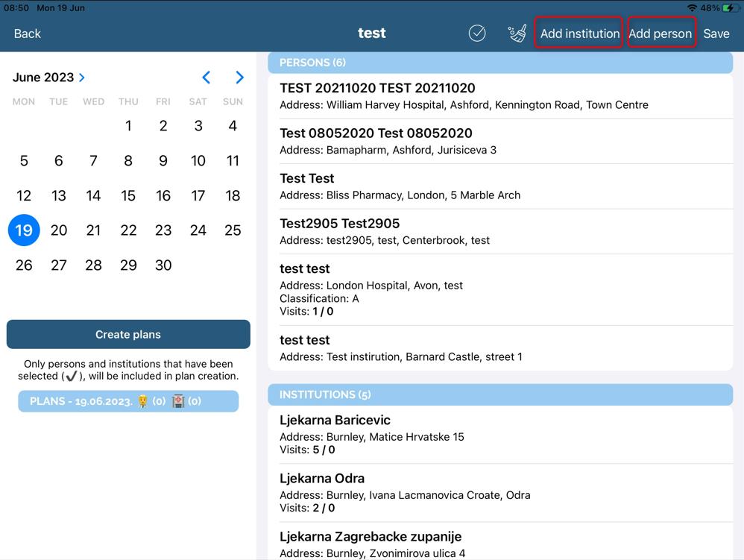Choose June 23 on the calendar

point(163,230)
